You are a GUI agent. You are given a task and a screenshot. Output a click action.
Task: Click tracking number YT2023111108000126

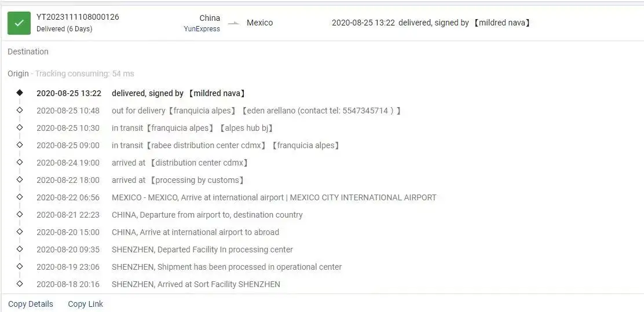tap(78, 17)
